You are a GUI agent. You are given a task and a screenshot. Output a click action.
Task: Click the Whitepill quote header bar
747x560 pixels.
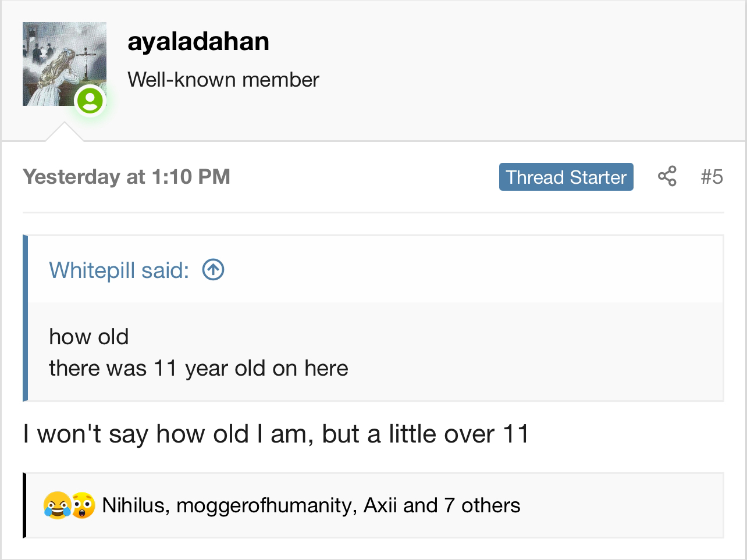click(375, 269)
